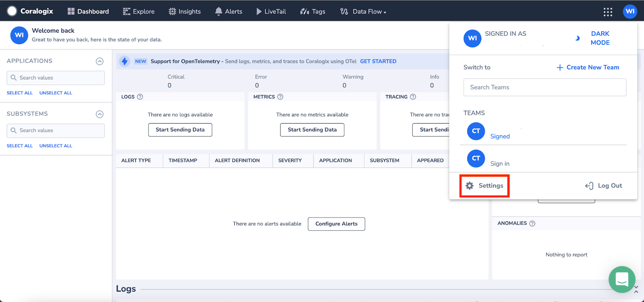Click the WI avatar in account panel
Viewport: 644px width, 302px height.
click(x=473, y=39)
